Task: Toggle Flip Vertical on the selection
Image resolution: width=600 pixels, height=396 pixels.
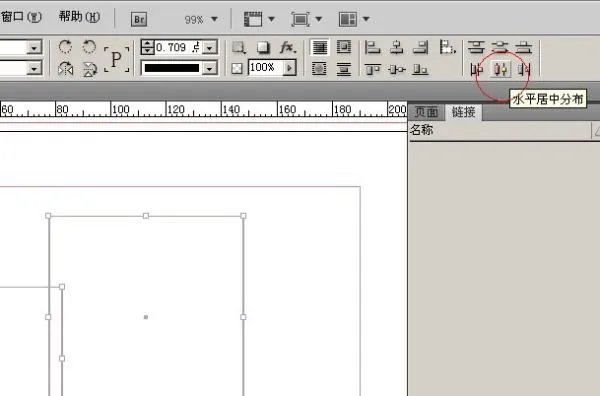Action: tap(89, 69)
